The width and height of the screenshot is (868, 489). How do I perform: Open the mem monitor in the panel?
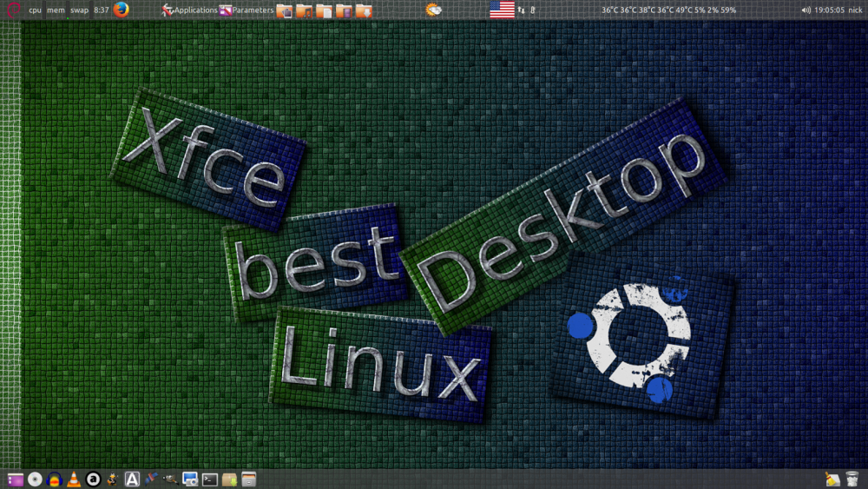point(56,10)
